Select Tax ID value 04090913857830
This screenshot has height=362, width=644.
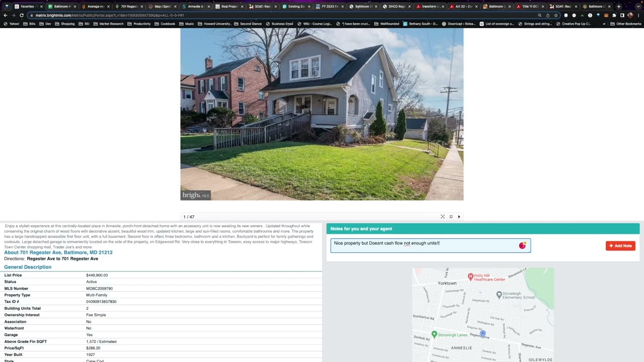point(101,302)
